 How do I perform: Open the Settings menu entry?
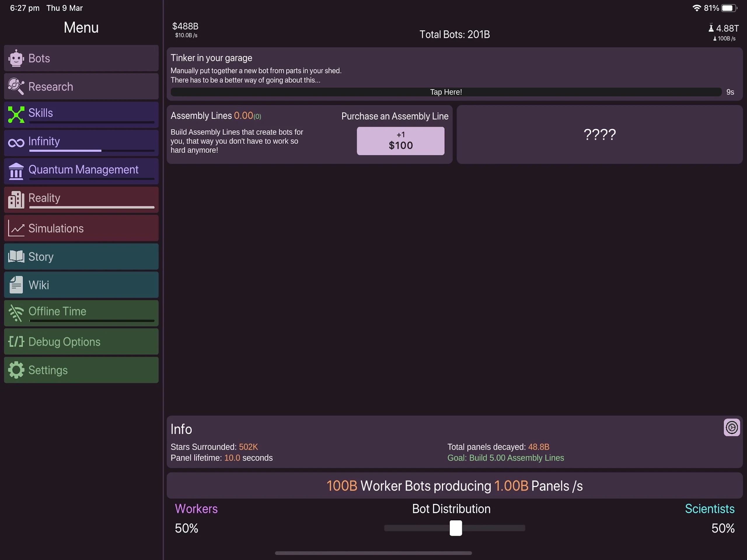click(81, 370)
